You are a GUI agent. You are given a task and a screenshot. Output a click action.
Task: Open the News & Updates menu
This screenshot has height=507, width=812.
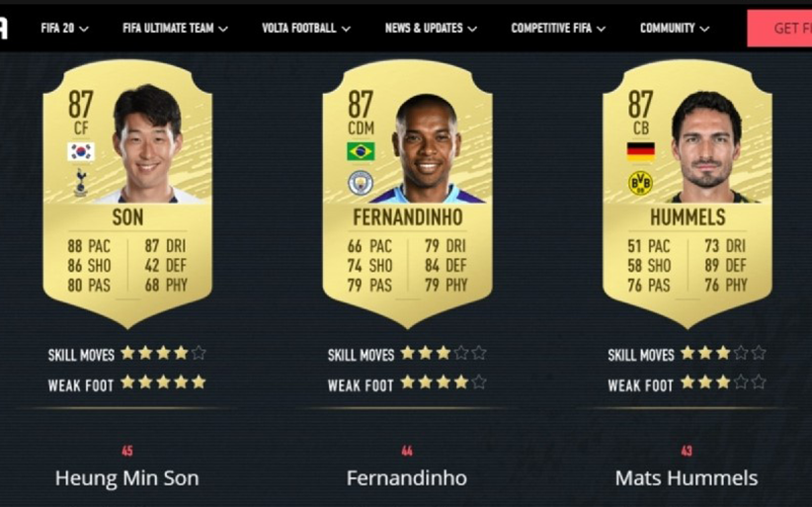431,29
